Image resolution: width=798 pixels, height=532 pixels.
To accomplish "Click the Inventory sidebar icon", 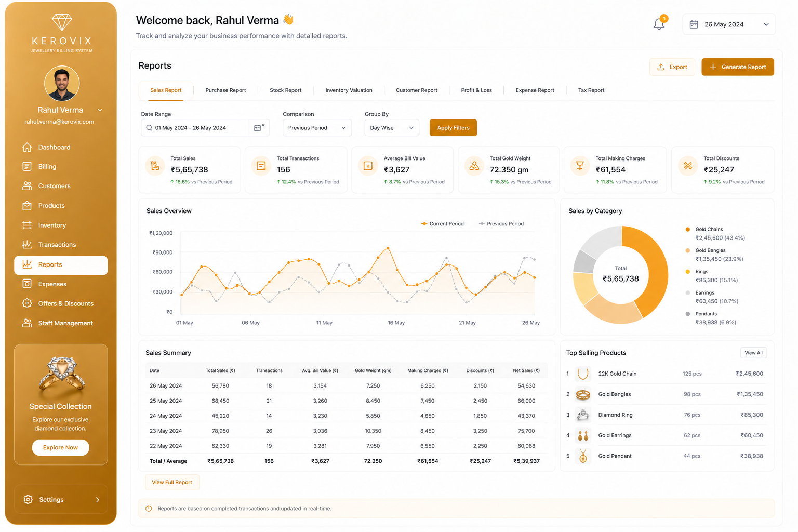I will (27, 225).
